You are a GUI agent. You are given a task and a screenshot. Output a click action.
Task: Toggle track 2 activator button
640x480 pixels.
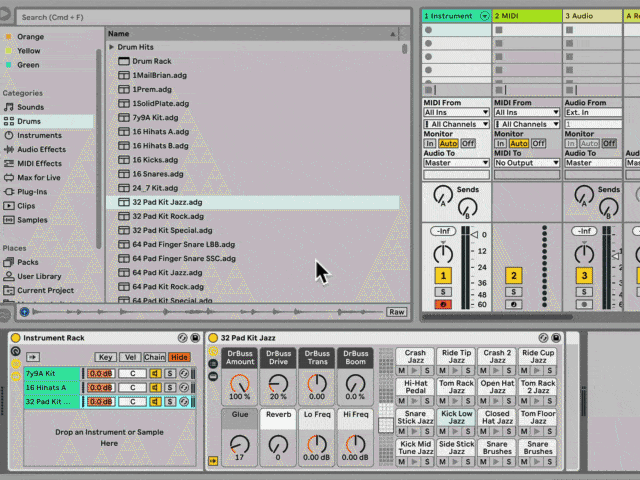(x=513, y=276)
